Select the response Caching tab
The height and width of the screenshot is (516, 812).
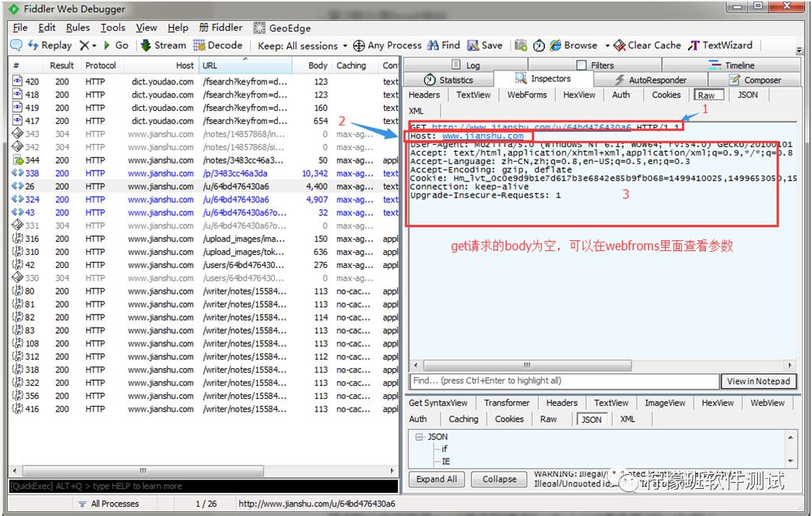463,419
